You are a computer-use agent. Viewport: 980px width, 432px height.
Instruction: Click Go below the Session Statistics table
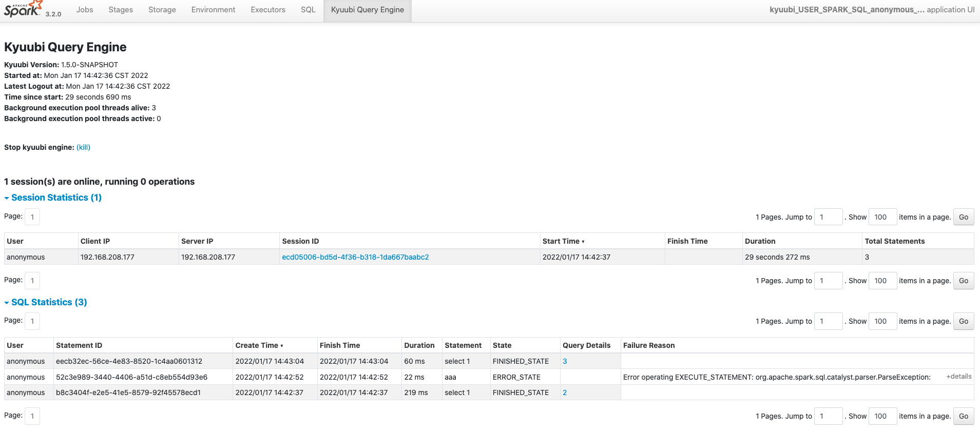964,281
